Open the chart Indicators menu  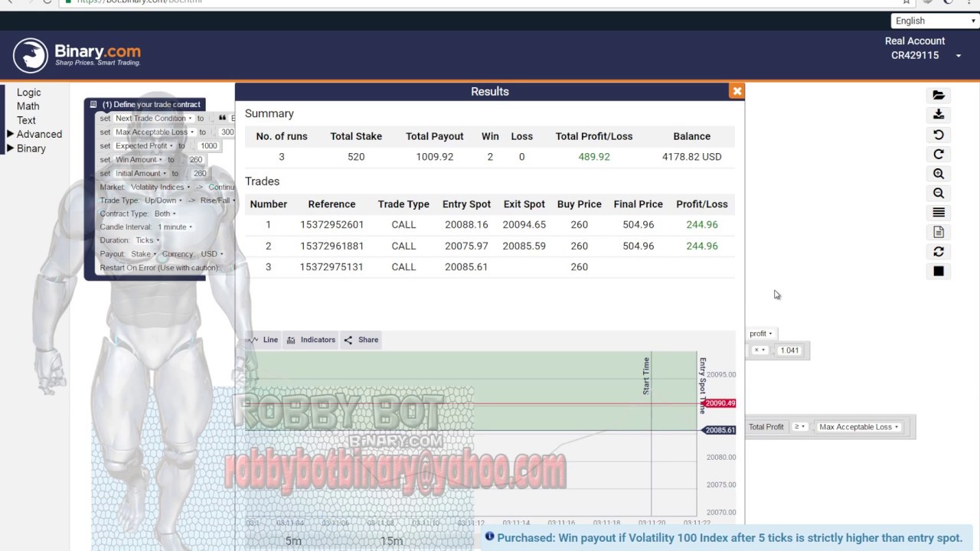[x=311, y=340]
